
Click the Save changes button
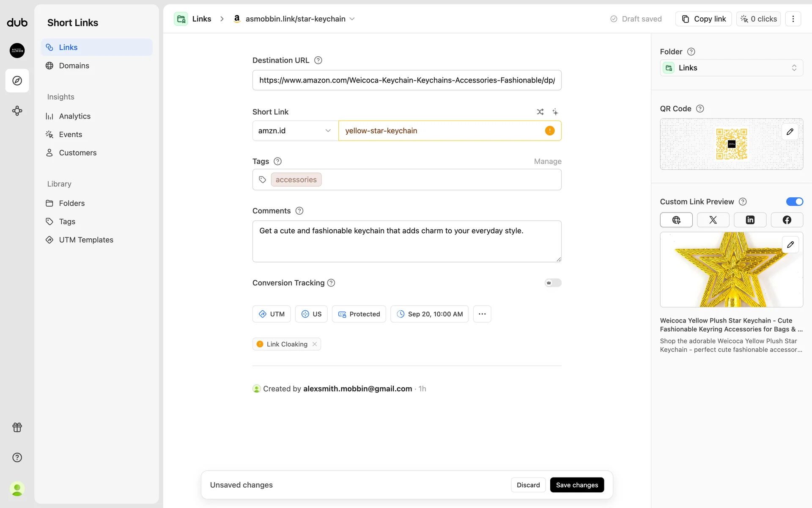coord(577,485)
